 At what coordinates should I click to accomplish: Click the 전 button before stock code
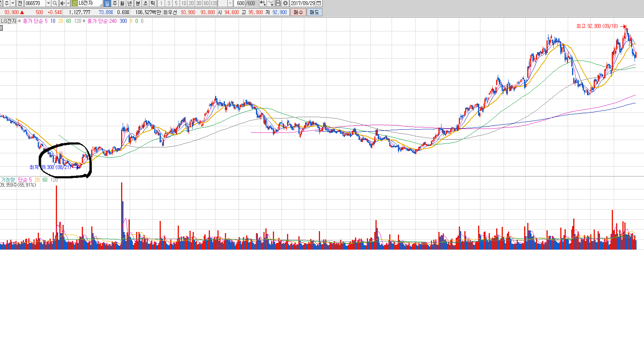pos(20,3)
